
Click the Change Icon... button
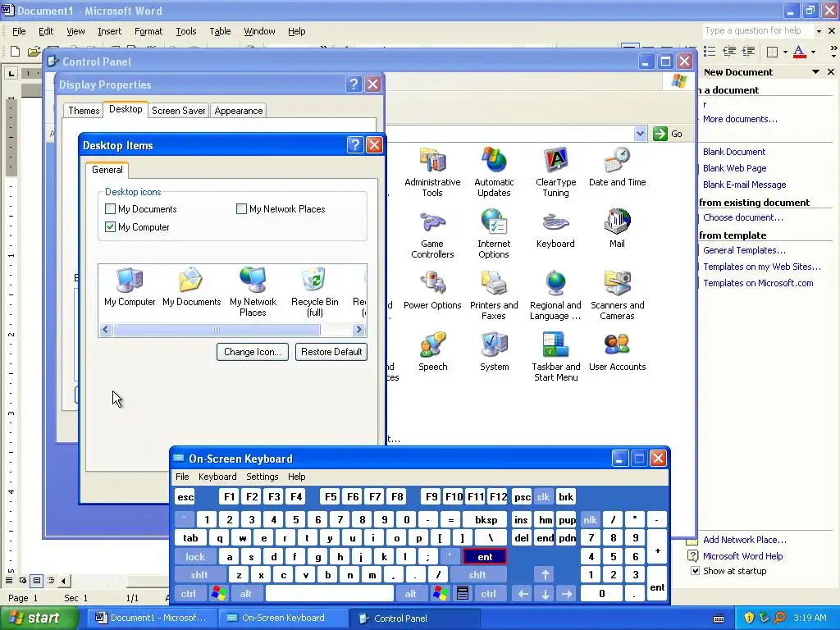tap(253, 352)
